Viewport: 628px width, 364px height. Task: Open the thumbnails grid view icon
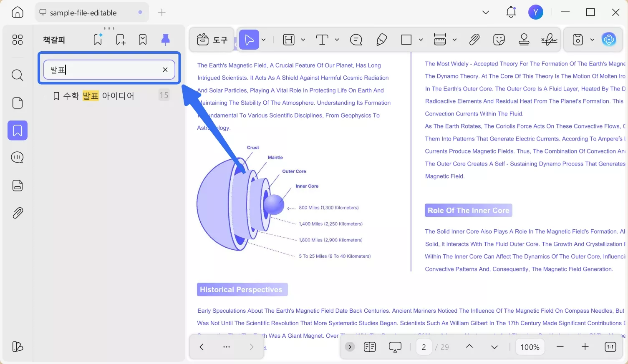coord(17,40)
